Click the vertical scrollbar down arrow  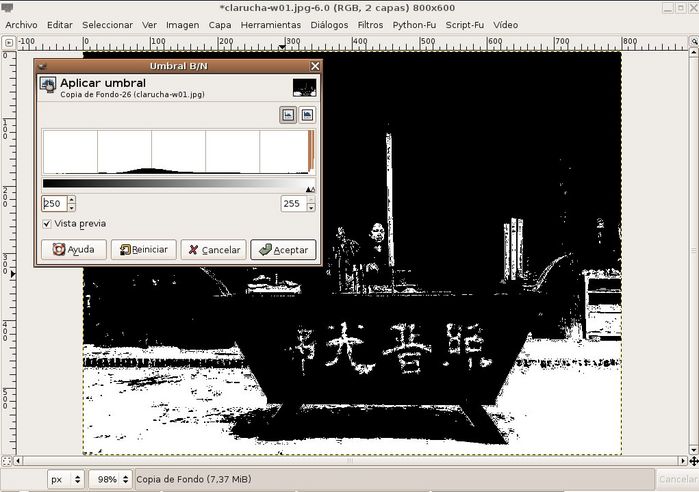694,450
